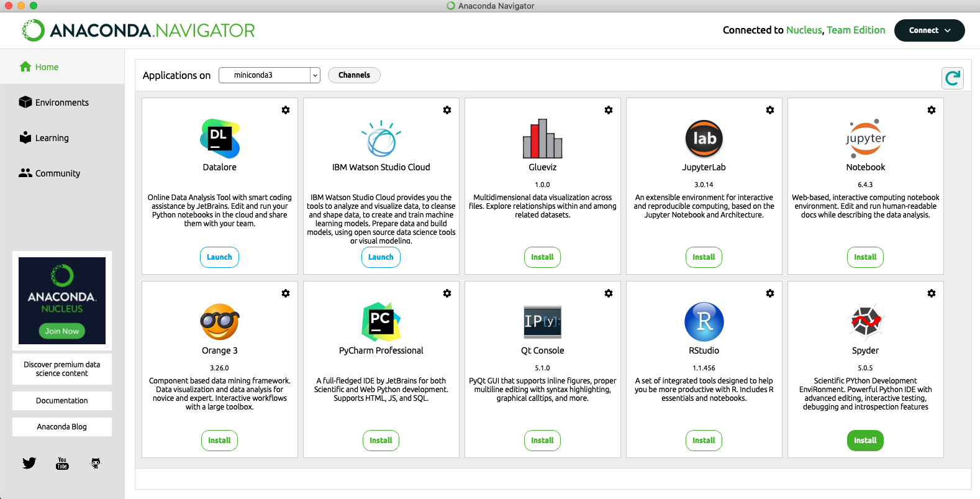Image resolution: width=980 pixels, height=499 pixels.
Task: Click Join Now on the Anaconda Nucleus banner
Action: click(x=62, y=331)
